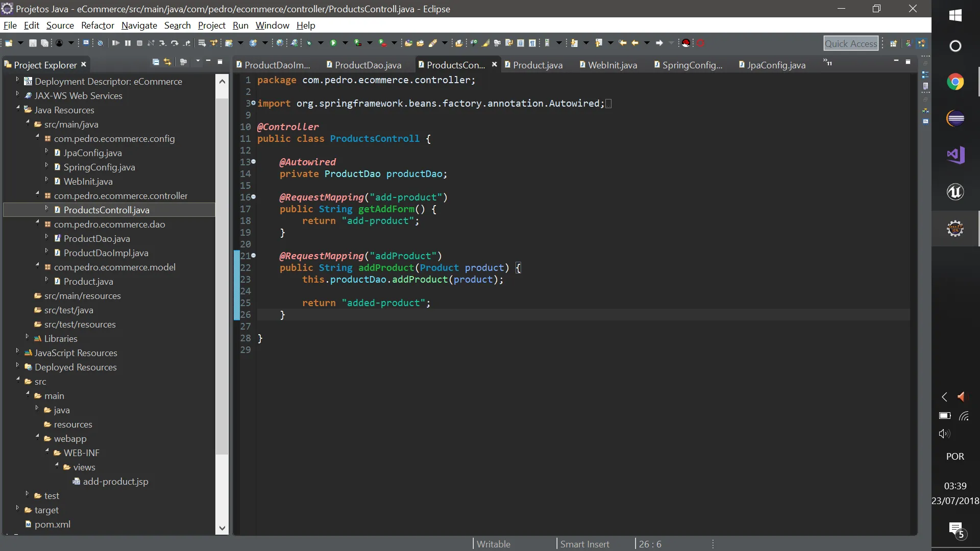Toggle Skip All Breakpoints icon

coord(101,43)
